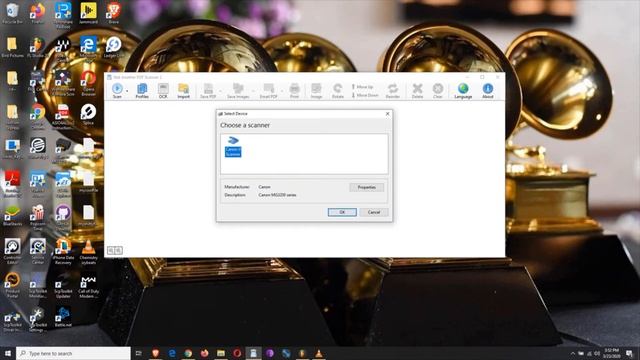Open the dropdown arrow beside Scan
The width and height of the screenshot is (640, 360).
click(x=127, y=91)
